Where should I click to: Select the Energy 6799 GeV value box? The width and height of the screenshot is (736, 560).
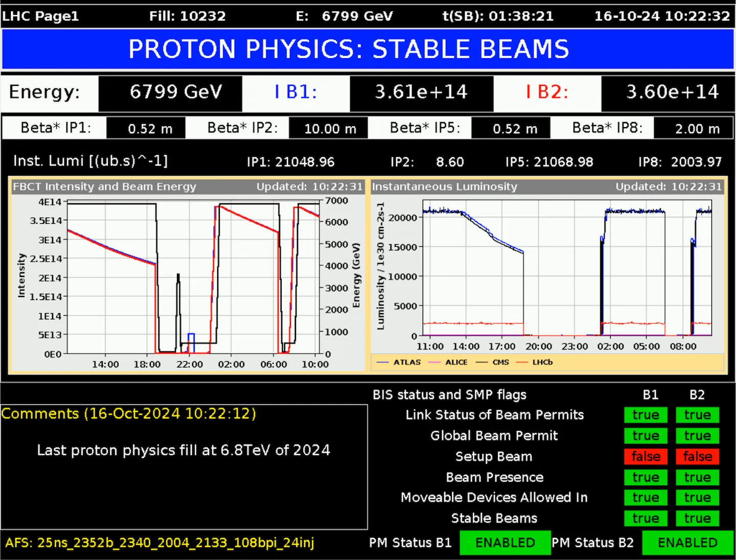[170, 93]
